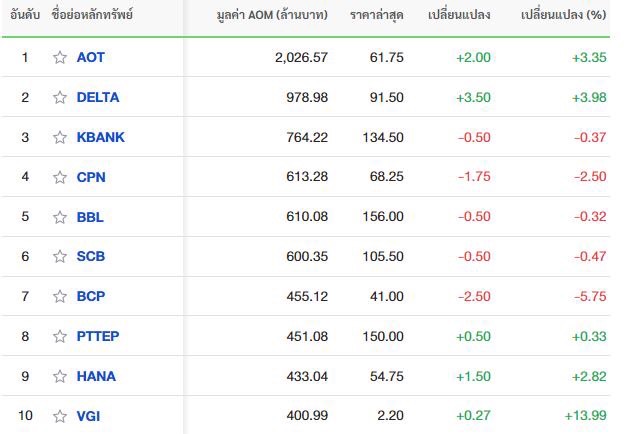
Task: Click the star icon next to HANA
Action: pos(60,377)
